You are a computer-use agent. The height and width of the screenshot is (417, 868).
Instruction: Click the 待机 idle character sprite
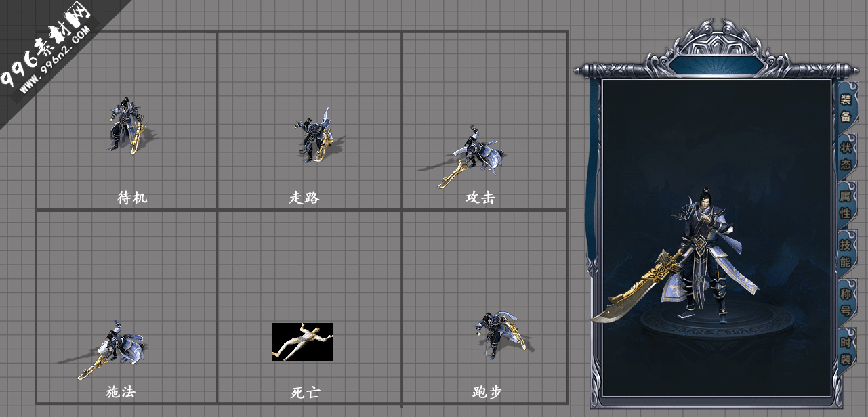tap(127, 125)
